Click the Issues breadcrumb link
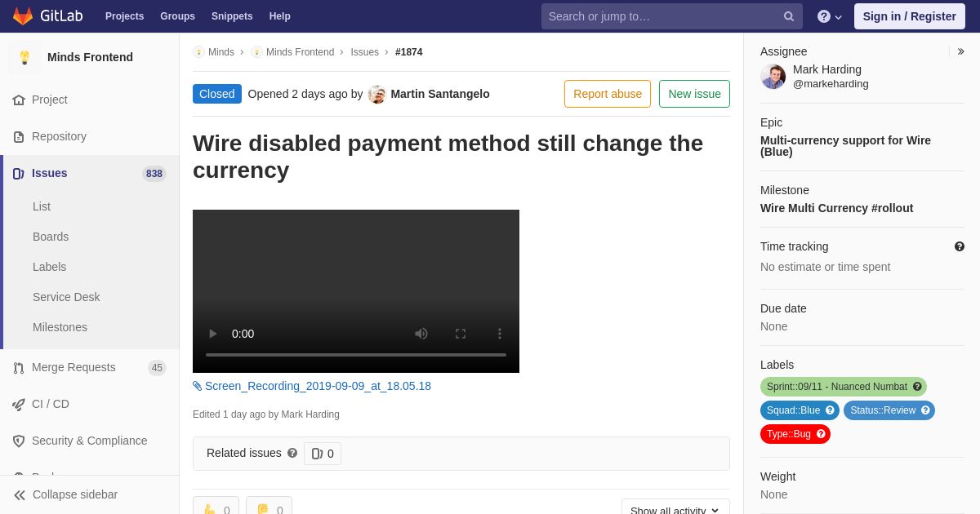Screen dimensions: 980x514 click(364, 52)
